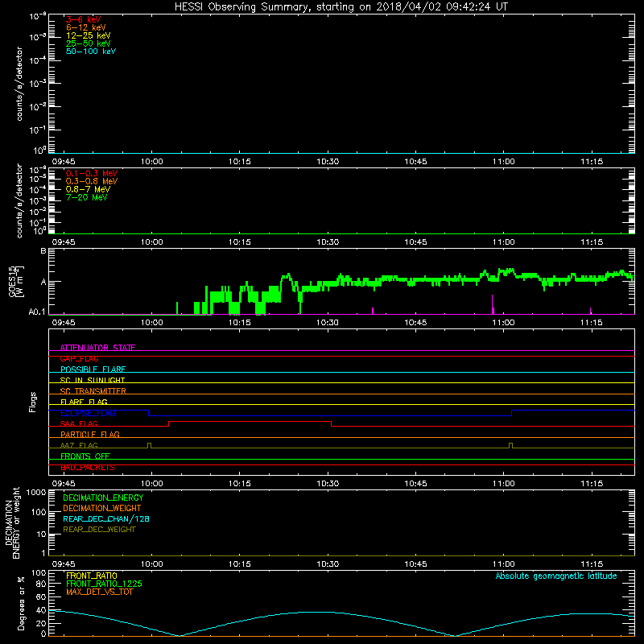The width and height of the screenshot is (644, 644).
Task: Pick the 50-100 keV legend entry
Action: [91, 52]
